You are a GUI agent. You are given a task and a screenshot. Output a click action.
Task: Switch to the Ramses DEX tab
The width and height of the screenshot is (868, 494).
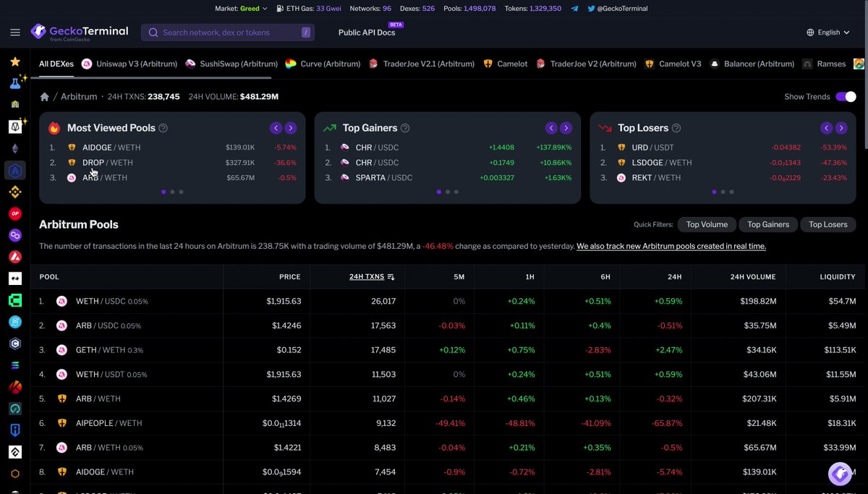tap(824, 64)
